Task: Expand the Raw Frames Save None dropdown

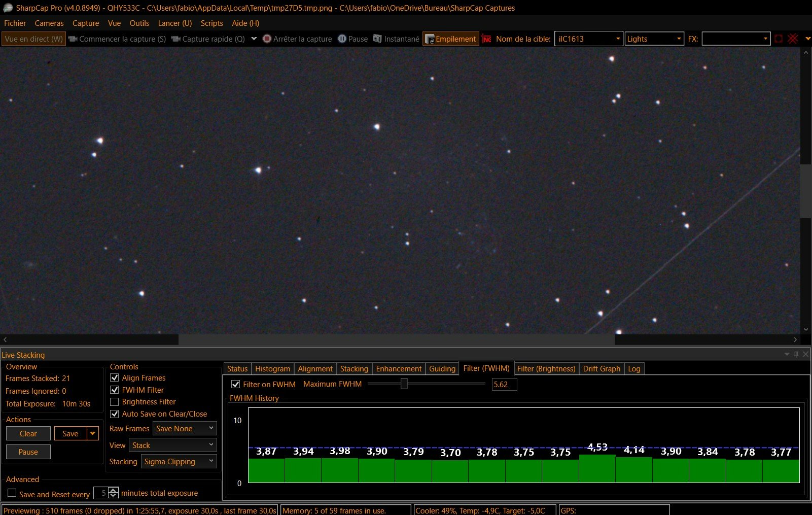Action: [185, 429]
